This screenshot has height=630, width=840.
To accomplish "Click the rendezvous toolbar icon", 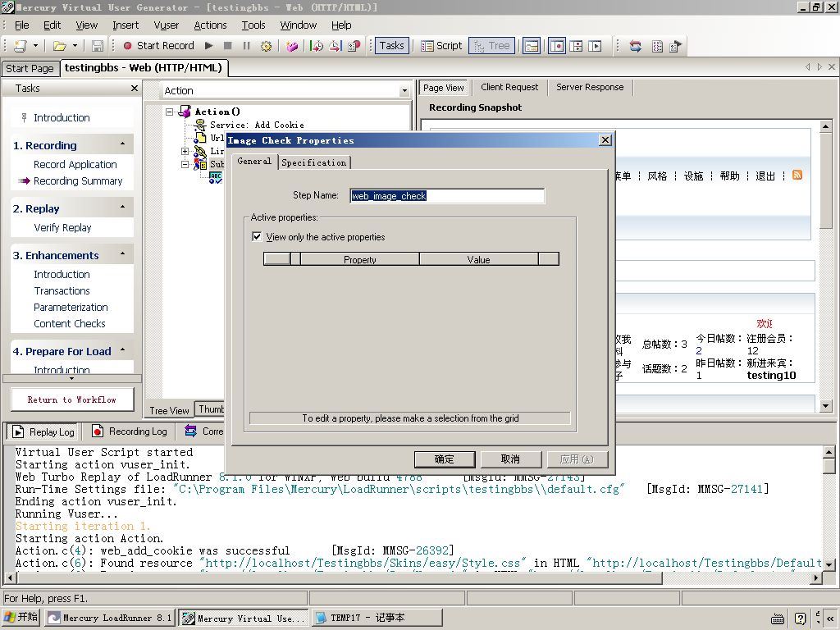I will click(x=354, y=46).
